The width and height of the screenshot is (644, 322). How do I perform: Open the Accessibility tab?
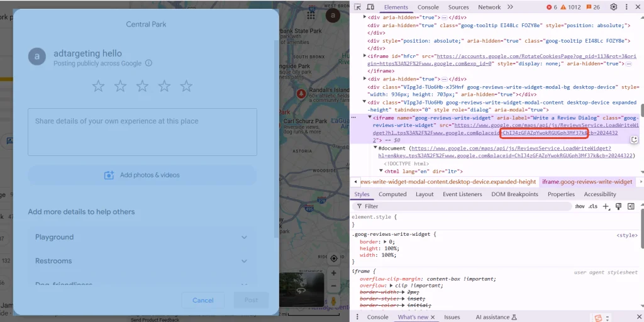(x=599, y=194)
